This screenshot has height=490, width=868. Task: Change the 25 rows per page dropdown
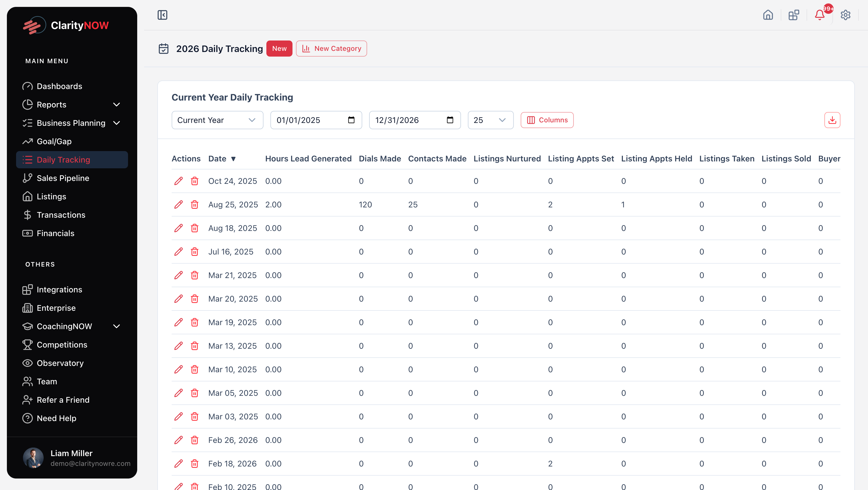point(490,120)
